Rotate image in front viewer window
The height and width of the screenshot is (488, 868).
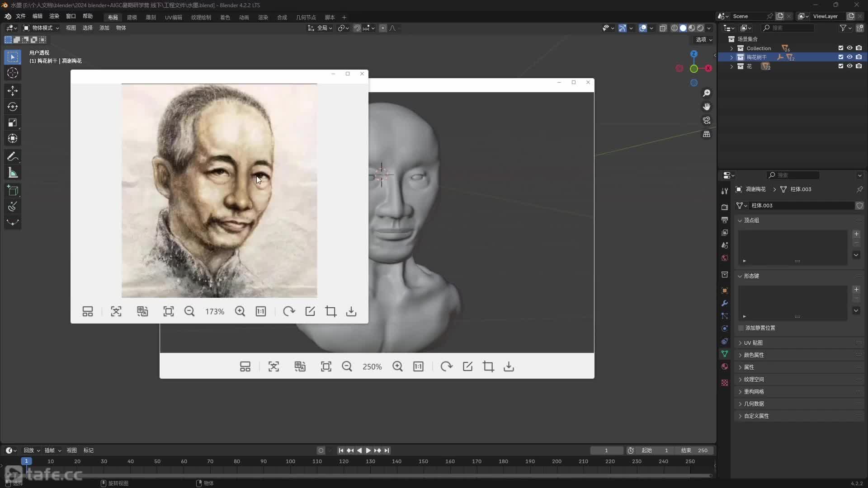(x=289, y=311)
